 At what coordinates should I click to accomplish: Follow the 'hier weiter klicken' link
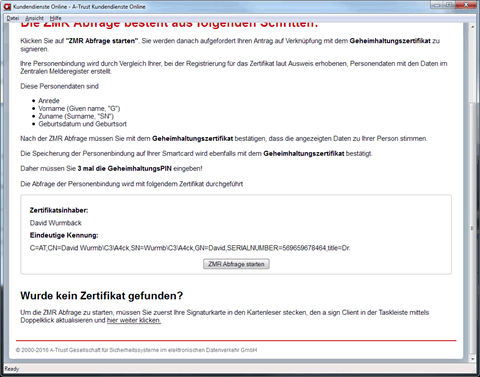point(134,320)
